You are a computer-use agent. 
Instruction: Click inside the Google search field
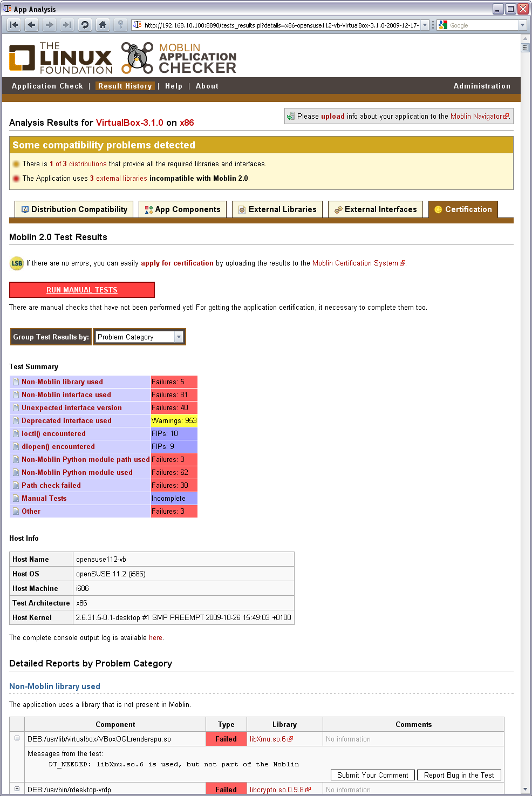pos(483,25)
